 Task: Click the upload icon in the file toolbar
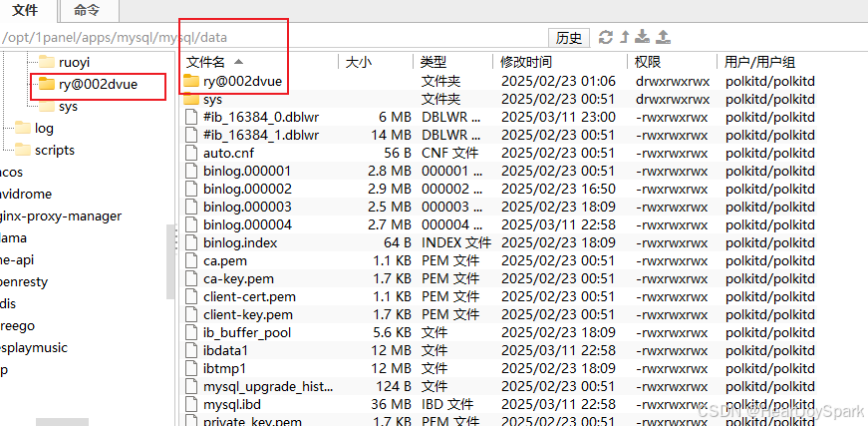[x=663, y=37]
